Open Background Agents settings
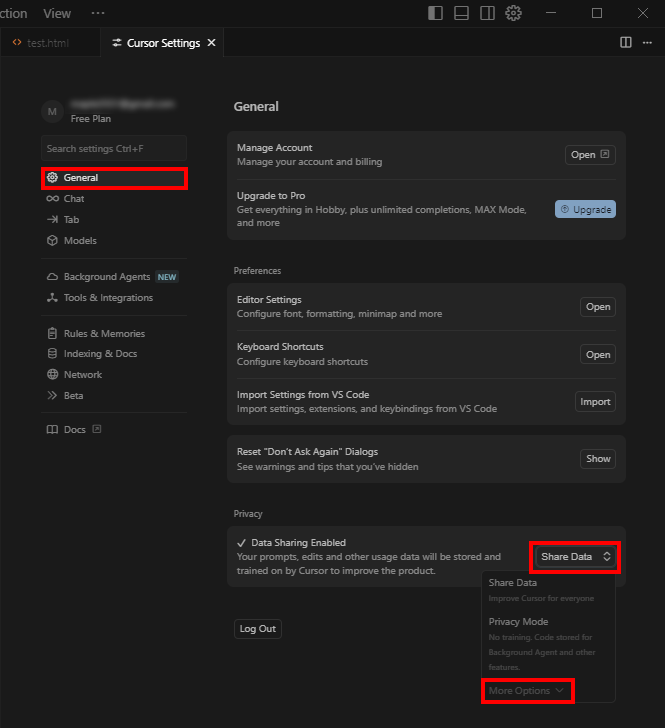This screenshot has width=665, height=728. 114,277
